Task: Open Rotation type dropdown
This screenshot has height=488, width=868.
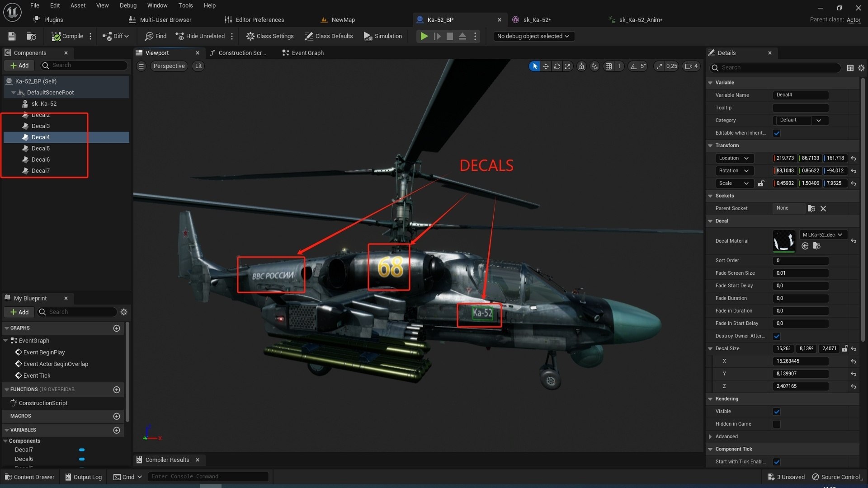Action: pyautogui.click(x=735, y=171)
